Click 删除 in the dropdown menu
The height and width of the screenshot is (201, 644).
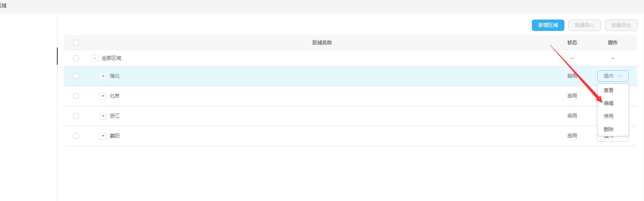(x=609, y=129)
